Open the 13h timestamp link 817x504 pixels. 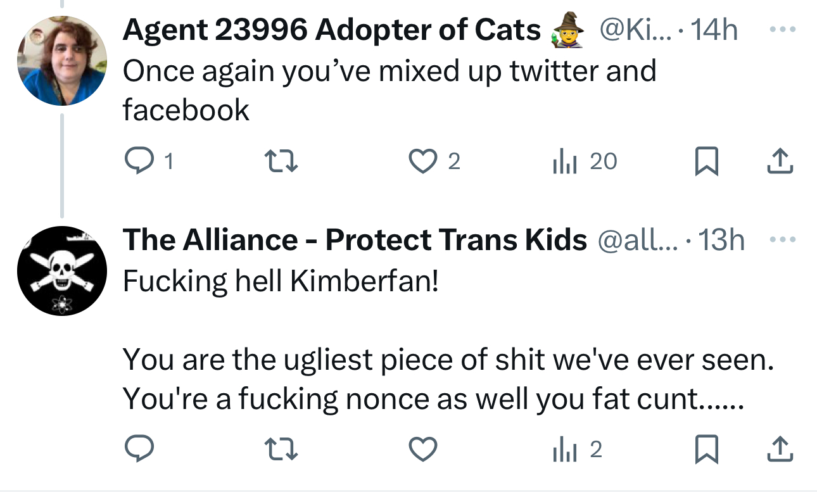pos(720,240)
